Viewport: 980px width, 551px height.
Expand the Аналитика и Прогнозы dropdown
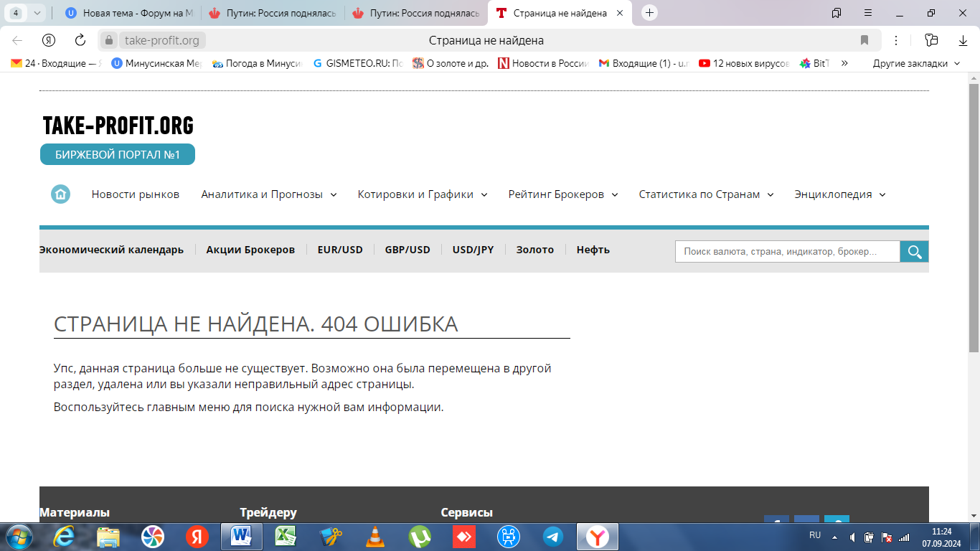tap(269, 194)
